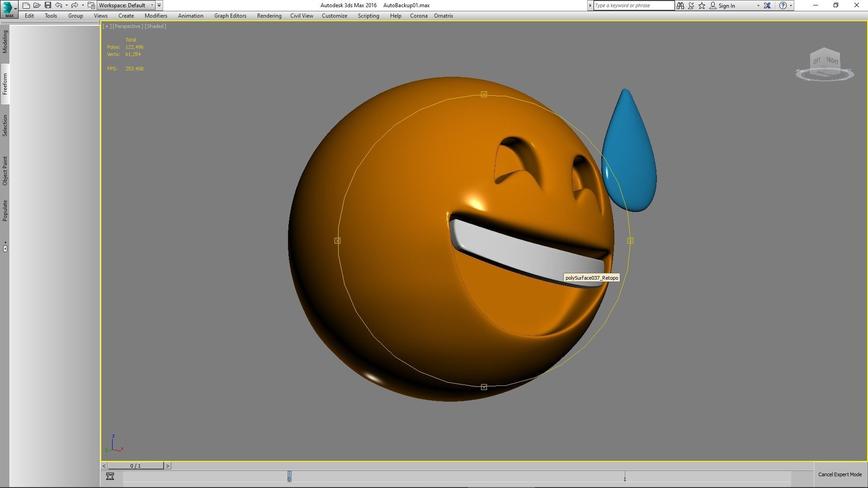Image resolution: width=868 pixels, height=488 pixels.
Task: Open the Communication Center satellite icon
Action: point(691,5)
